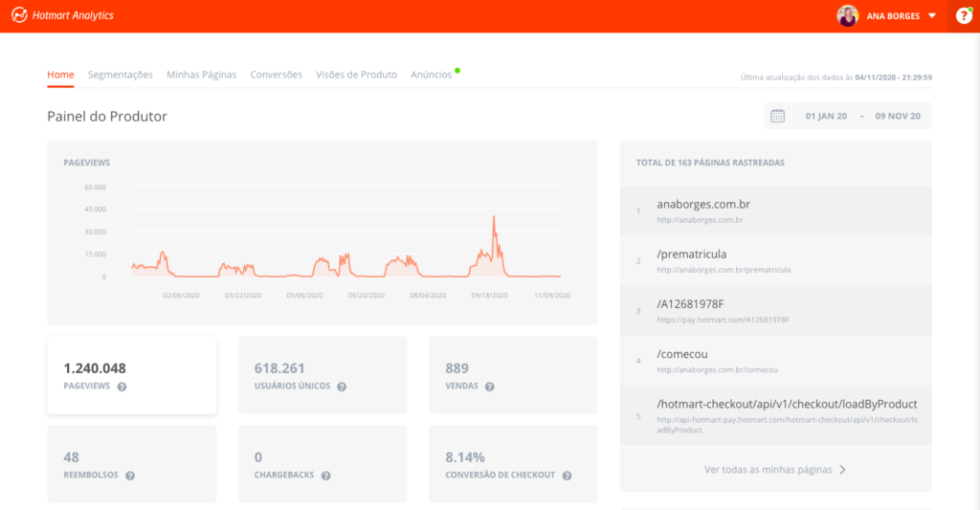
Task: Select the Conversões tab
Action: 277,75
